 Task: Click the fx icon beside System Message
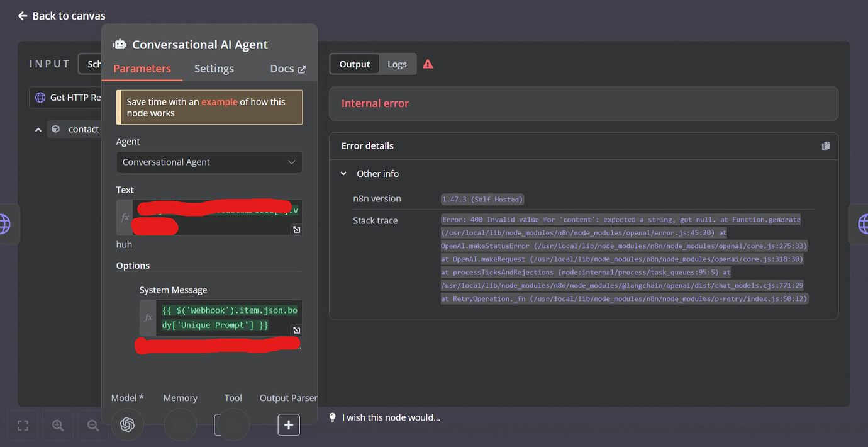click(147, 317)
